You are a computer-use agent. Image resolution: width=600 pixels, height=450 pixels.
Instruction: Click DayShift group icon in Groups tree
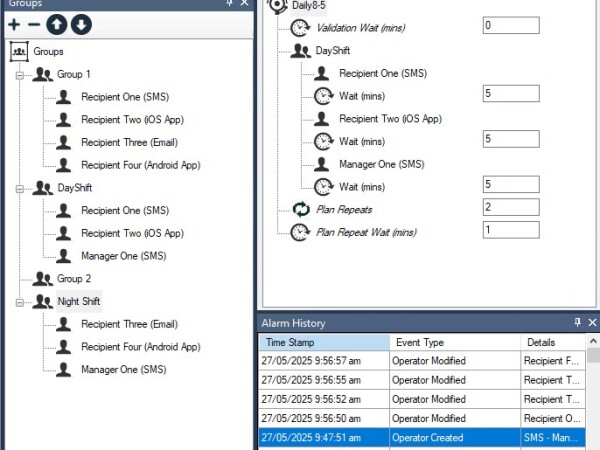click(42, 188)
